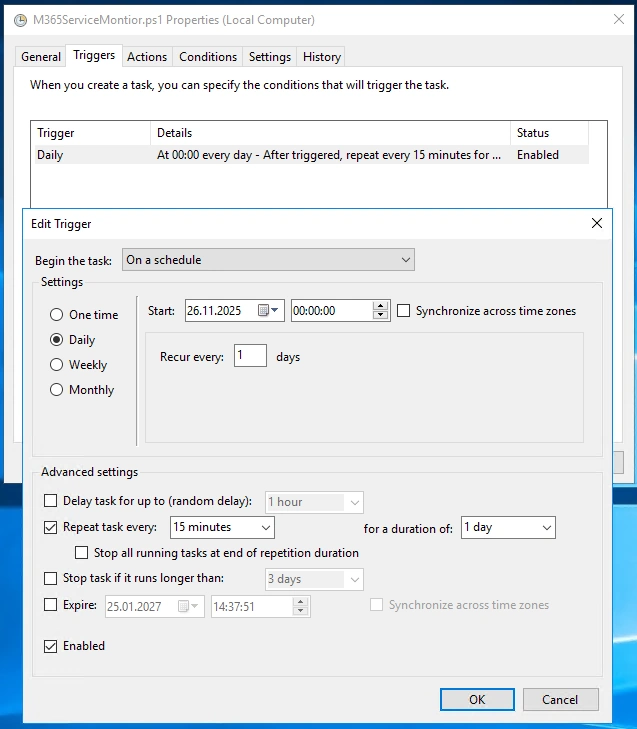Switch to the Actions tab
The image size is (637, 729).
pos(147,57)
